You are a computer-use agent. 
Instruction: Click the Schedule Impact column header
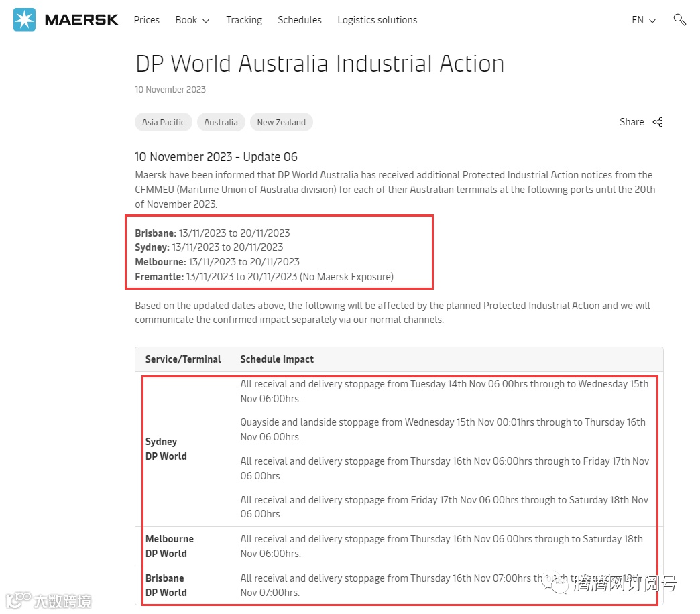coord(277,359)
